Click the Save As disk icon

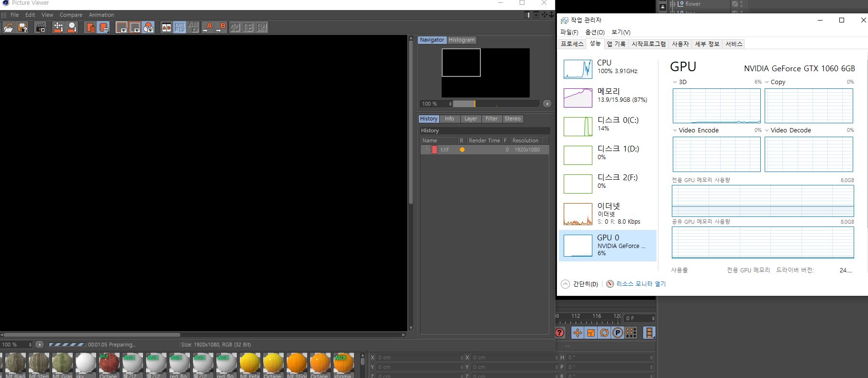[x=22, y=28]
